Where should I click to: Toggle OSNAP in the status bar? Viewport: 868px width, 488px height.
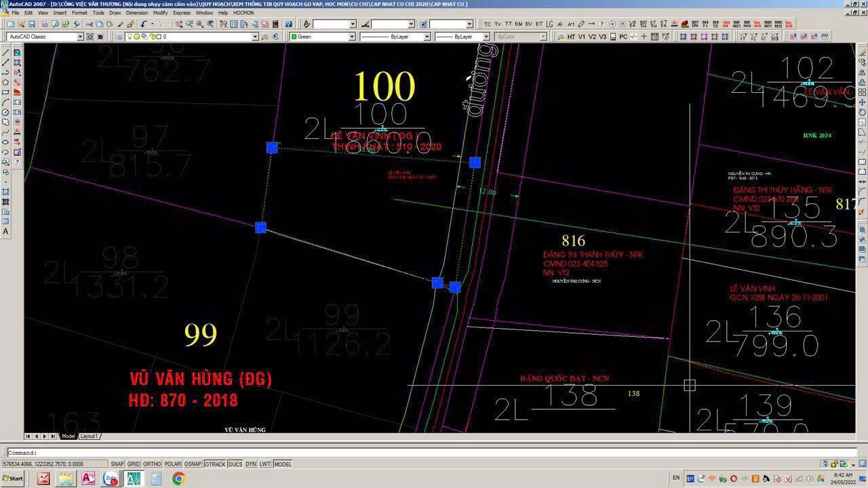(x=193, y=464)
